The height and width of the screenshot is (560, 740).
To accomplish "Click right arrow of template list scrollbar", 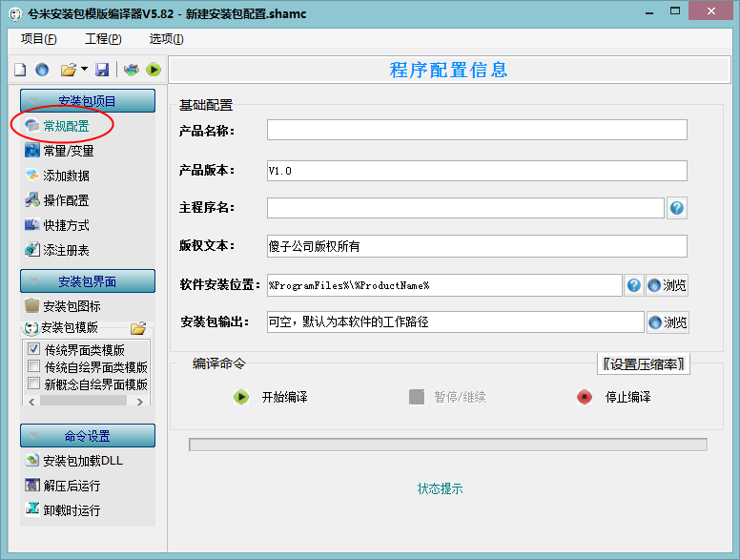I will tap(139, 402).
